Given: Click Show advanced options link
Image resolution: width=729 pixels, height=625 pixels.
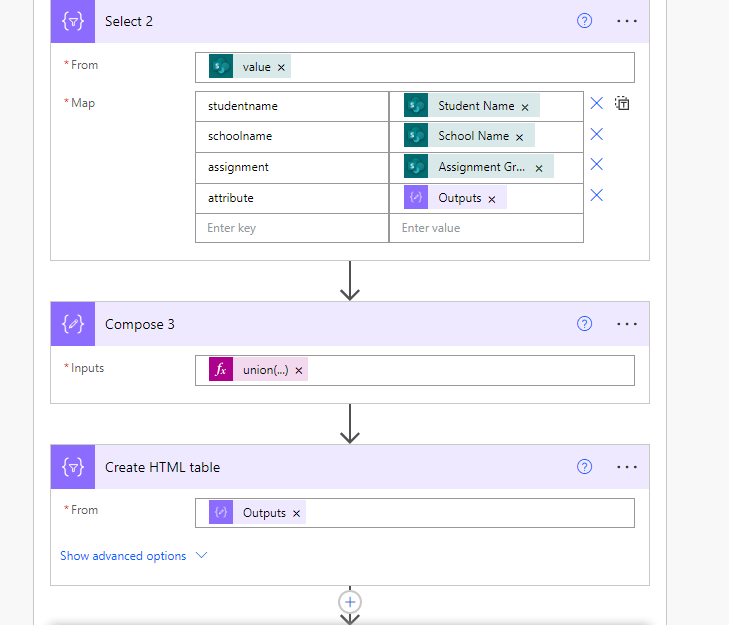Looking at the screenshot, I should click(x=123, y=556).
